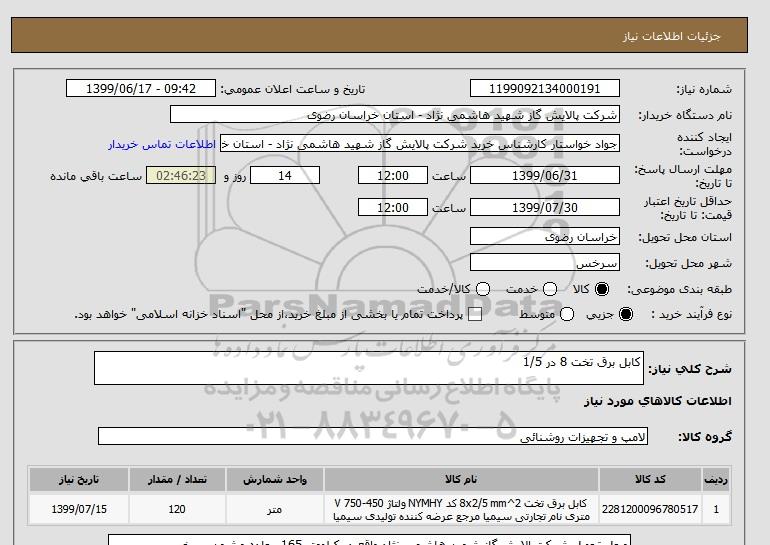Click the نام دستگاه خریدار label
Viewport: 770px width, 545px height.
[685, 115]
